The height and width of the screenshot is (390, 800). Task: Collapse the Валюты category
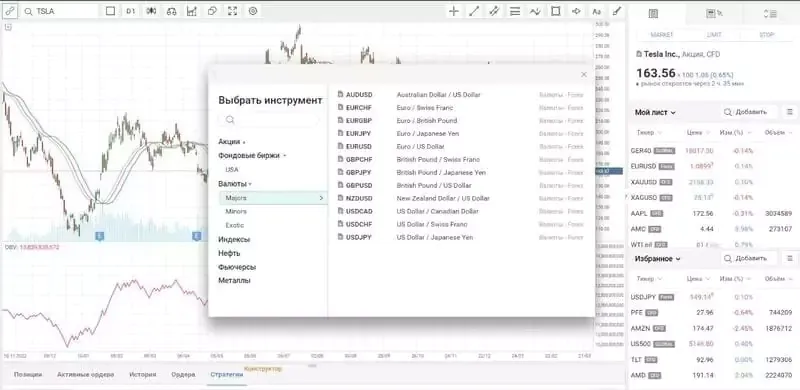point(235,183)
